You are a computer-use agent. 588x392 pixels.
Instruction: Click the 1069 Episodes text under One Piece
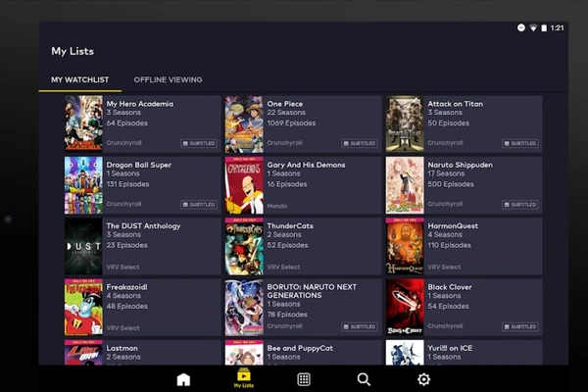pos(291,123)
